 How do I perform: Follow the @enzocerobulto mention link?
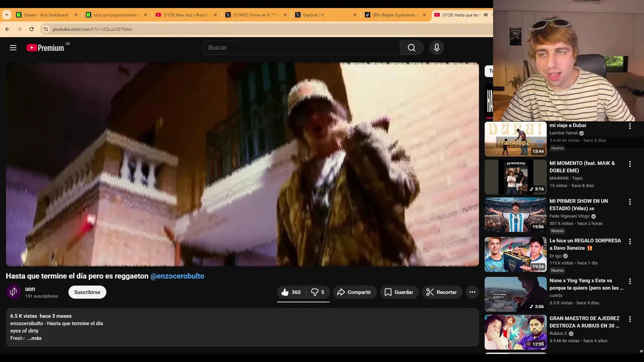pos(177,276)
